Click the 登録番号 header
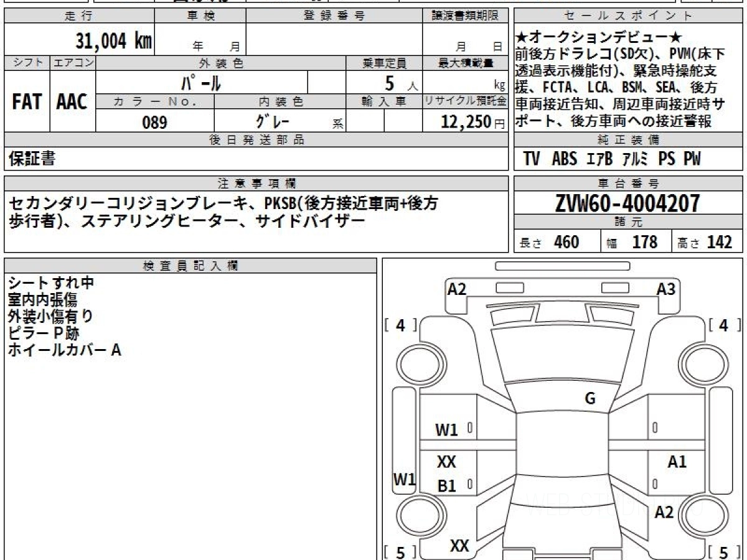747x560 pixels. pyautogui.click(x=334, y=16)
